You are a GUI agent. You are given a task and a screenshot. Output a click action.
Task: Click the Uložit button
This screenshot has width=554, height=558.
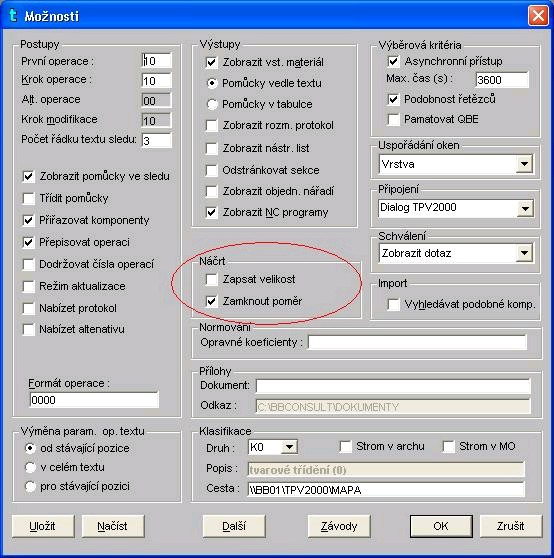coord(43,526)
